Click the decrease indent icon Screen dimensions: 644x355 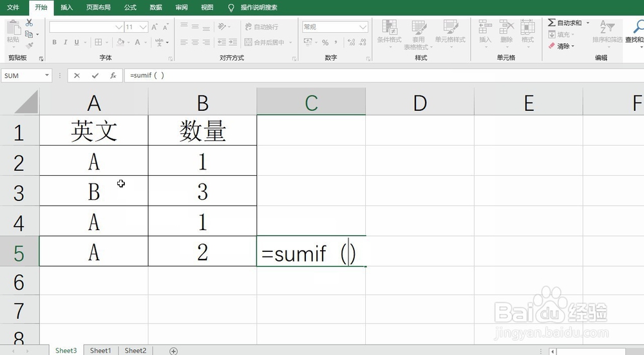pyautogui.click(x=222, y=42)
